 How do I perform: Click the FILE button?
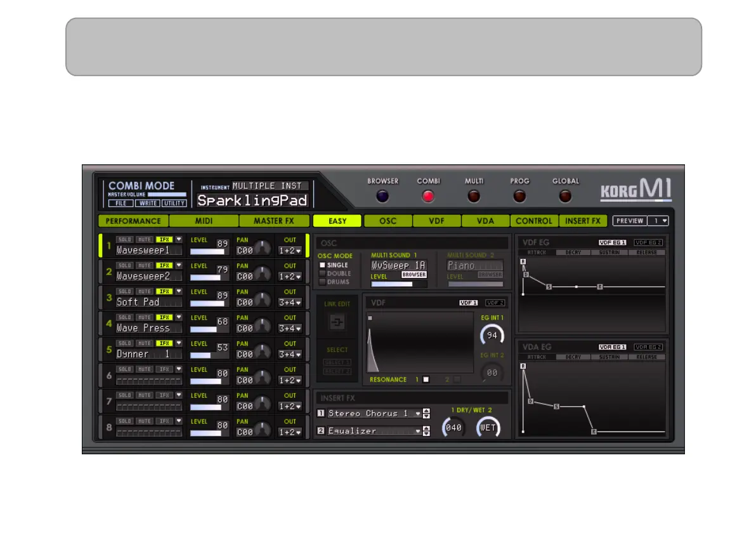click(x=121, y=203)
